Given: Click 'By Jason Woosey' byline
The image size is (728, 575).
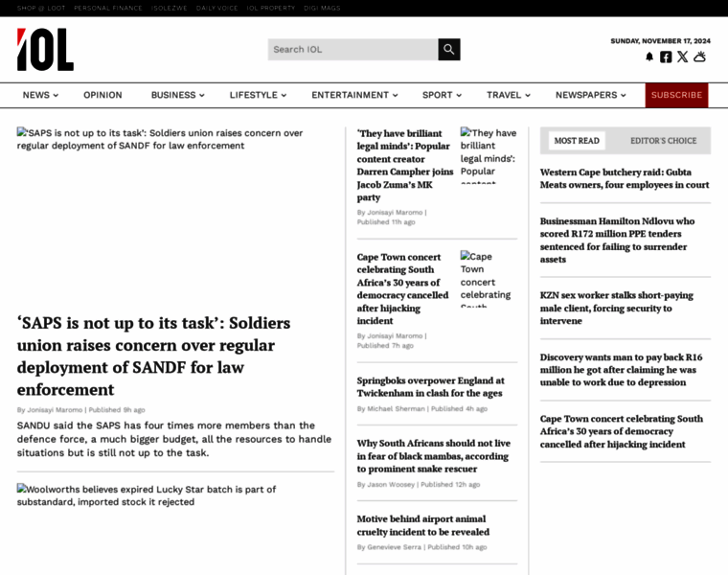Looking at the screenshot, I should coord(386,484).
